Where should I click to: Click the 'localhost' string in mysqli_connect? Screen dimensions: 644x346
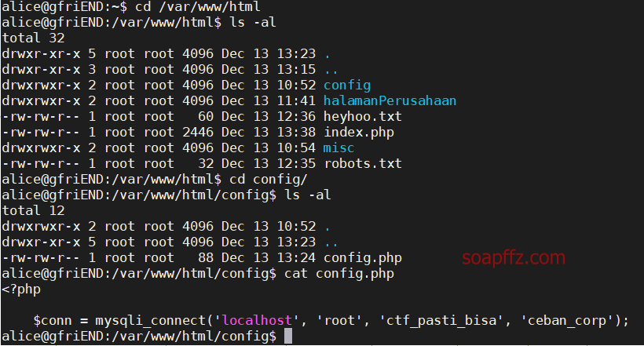(257, 320)
